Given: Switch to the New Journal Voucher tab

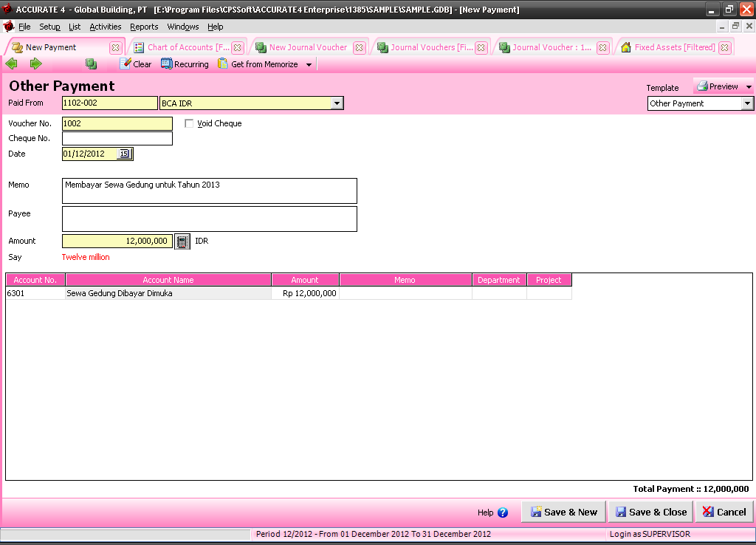Looking at the screenshot, I should click(307, 47).
